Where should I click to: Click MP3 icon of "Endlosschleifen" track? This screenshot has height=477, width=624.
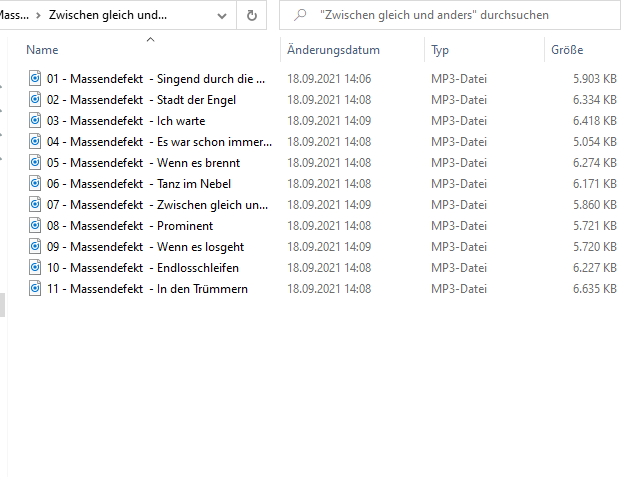(x=35, y=267)
